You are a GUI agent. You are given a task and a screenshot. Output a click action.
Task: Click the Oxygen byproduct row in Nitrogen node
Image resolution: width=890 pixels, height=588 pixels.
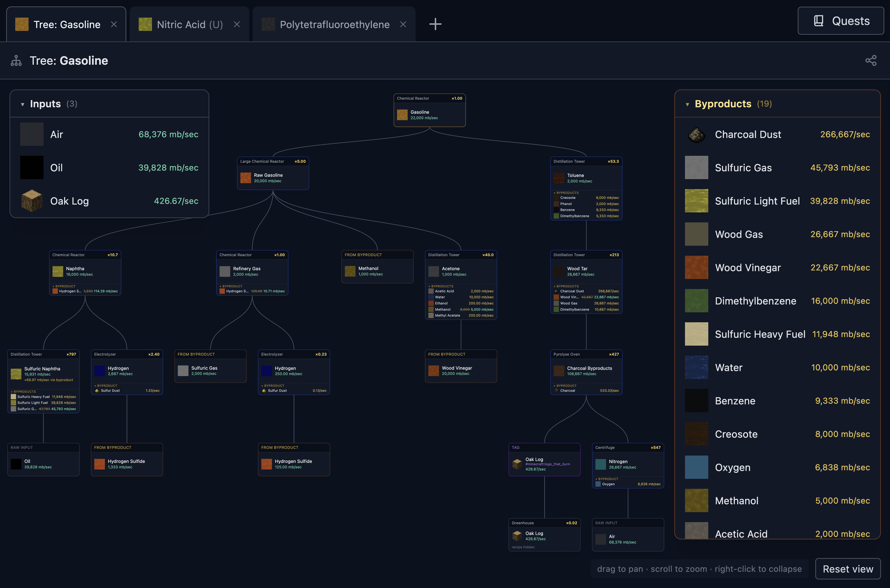tap(628, 484)
